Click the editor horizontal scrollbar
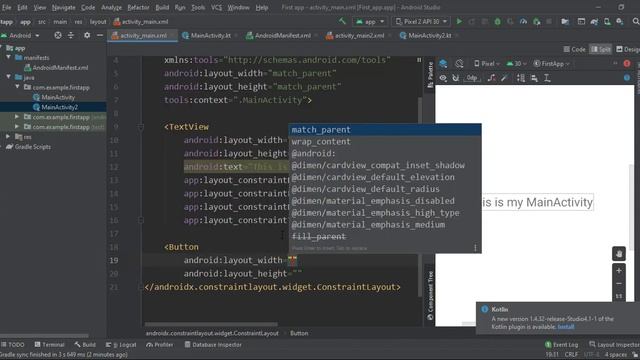Image resolution: width=640 pixels, height=360 pixels. point(211,324)
